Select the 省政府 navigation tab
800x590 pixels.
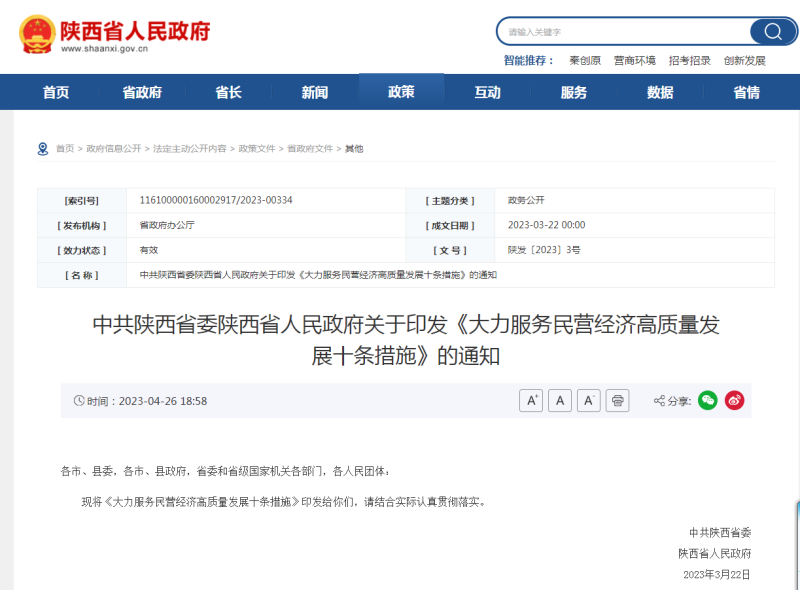click(x=142, y=92)
